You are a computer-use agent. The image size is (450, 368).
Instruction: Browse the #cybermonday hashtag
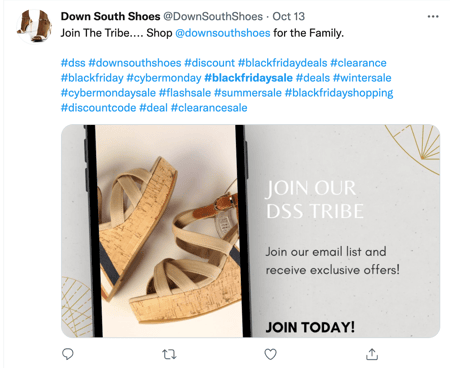164,78
